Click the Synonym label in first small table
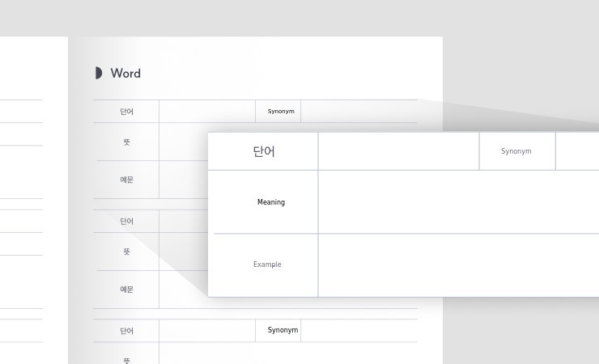The height and width of the screenshot is (364, 599). [x=281, y=111]
